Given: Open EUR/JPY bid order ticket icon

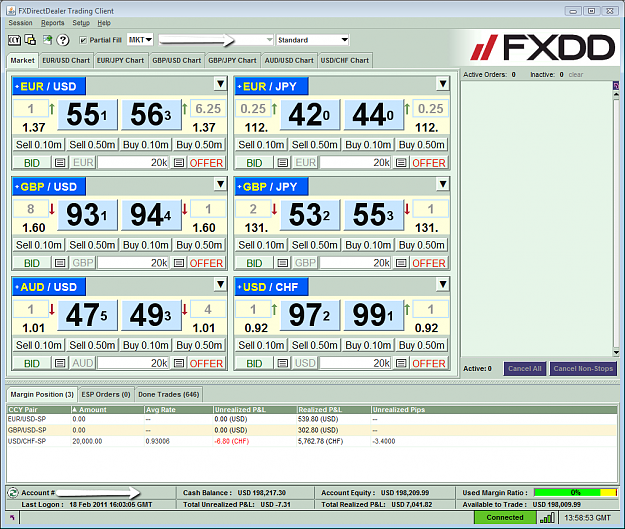Looking at the screenshot, I should (283, 163).
